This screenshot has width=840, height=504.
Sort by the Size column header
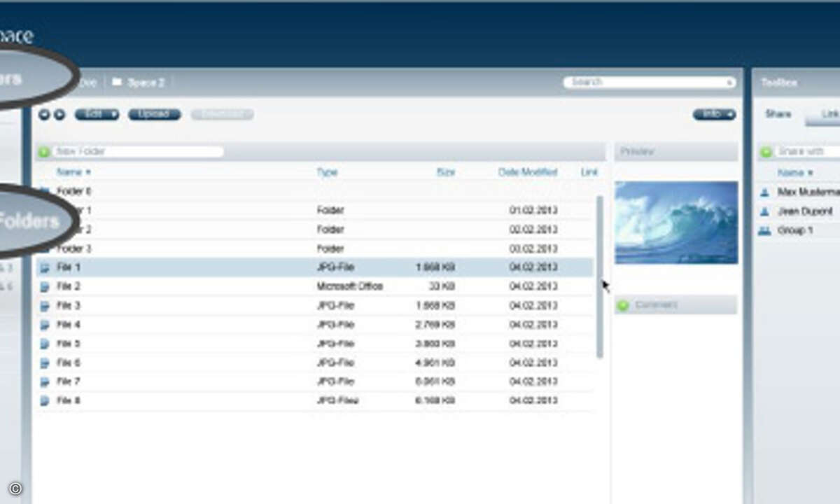[445, 172]
